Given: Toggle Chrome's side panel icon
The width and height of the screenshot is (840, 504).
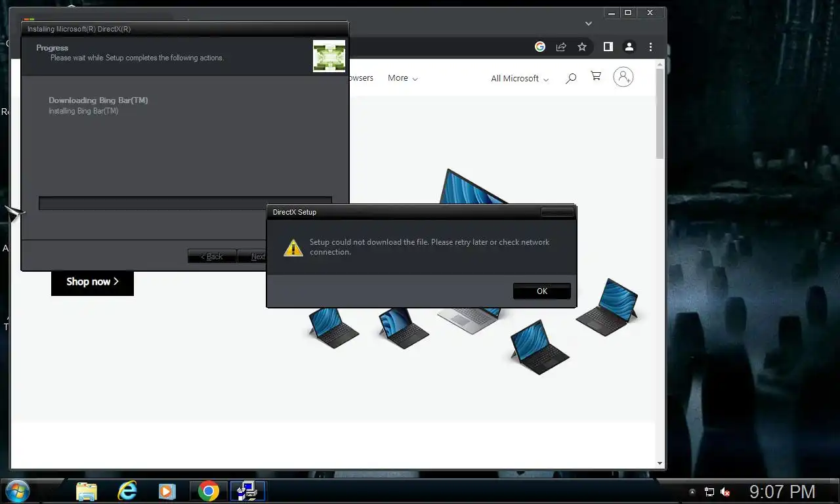Looking at the screenshot, I should pos(608,47).
